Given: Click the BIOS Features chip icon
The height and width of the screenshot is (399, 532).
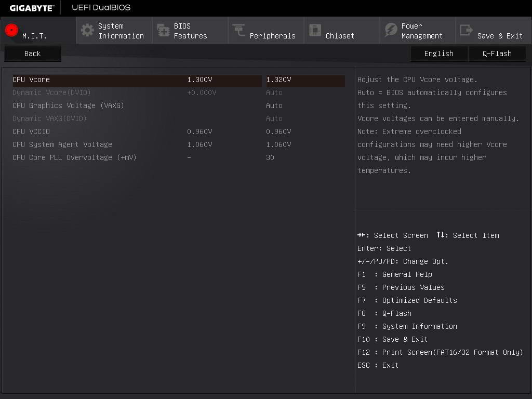Looking at the screenshot, I should point(163,30).
